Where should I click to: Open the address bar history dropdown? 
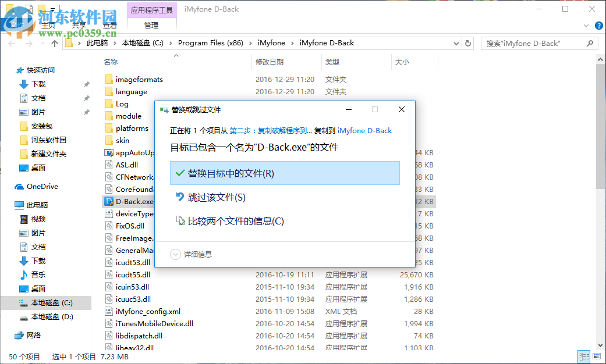point(456,42)
